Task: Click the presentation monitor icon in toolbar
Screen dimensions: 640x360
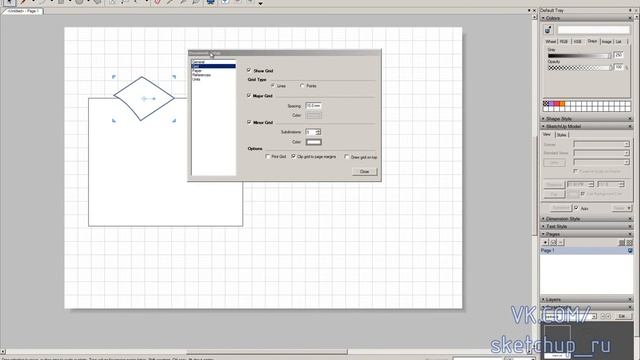Action: [x=211, y=2]
